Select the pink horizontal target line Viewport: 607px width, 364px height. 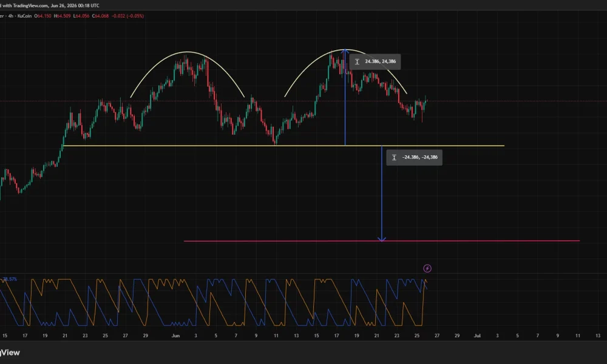point(381,241)
